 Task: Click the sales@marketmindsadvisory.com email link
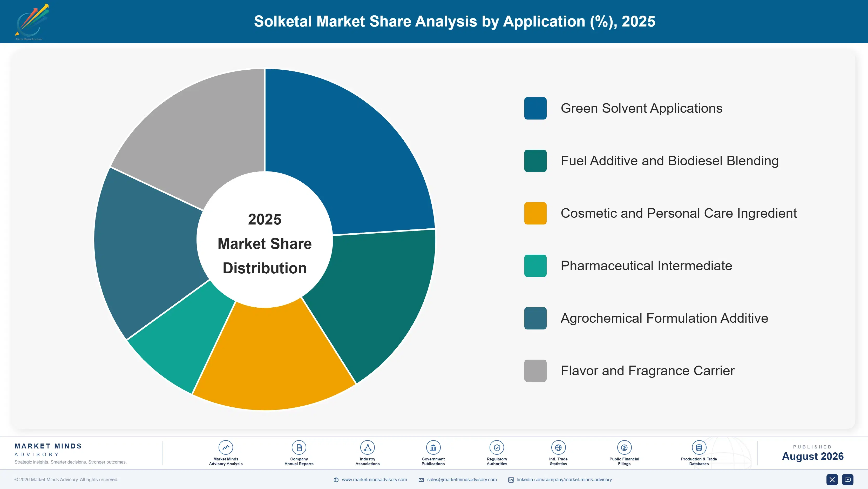pos(462,480)
